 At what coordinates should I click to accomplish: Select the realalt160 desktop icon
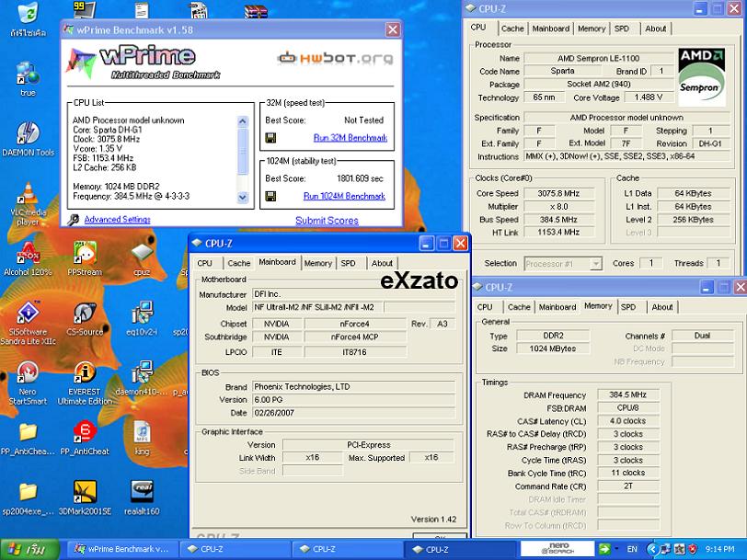point(142,492)
